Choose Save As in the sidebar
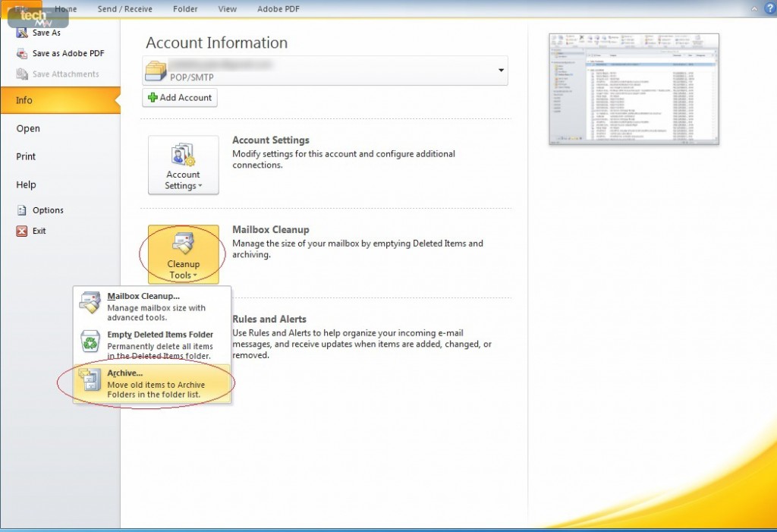The image size is (777, 532). pyautogui.click(x=46, y=33)
